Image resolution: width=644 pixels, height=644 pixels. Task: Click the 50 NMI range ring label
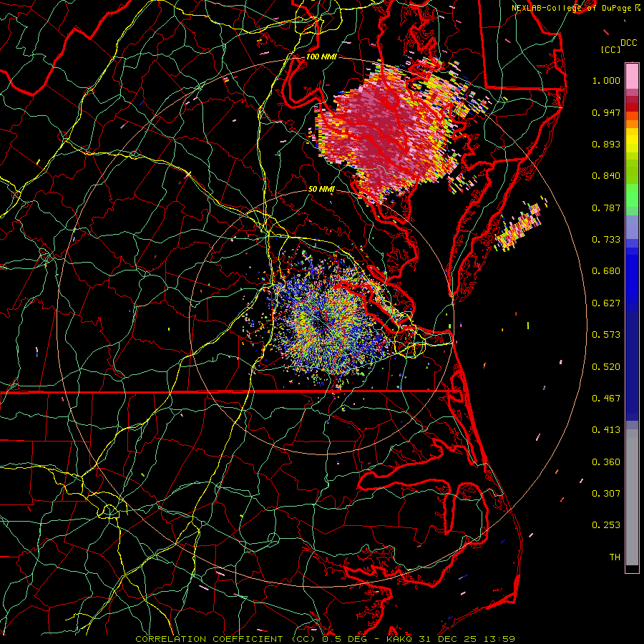[321, 190]
